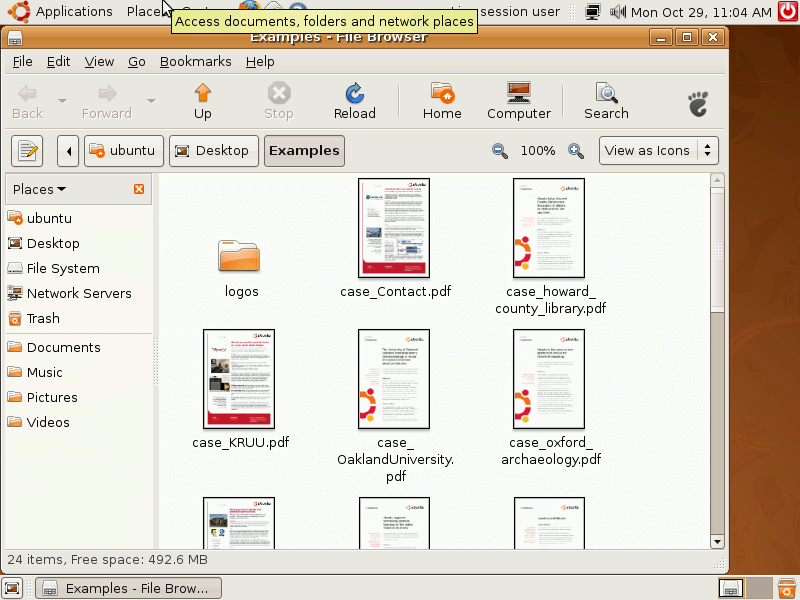Screen dimensions: 800x600
Task: Click the window menu icon in titlebar
Action: [x=15, y=38]
